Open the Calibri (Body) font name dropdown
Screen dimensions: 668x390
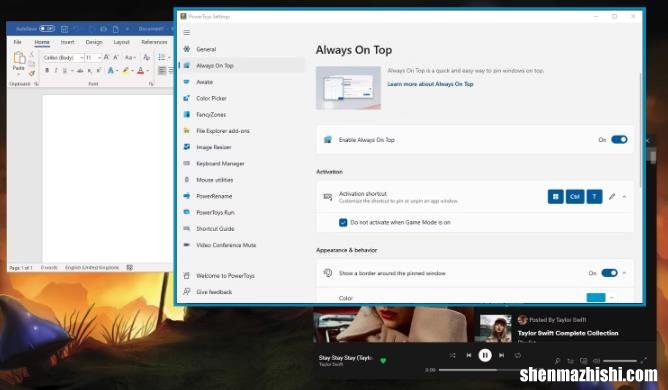[x=81, y=58]
